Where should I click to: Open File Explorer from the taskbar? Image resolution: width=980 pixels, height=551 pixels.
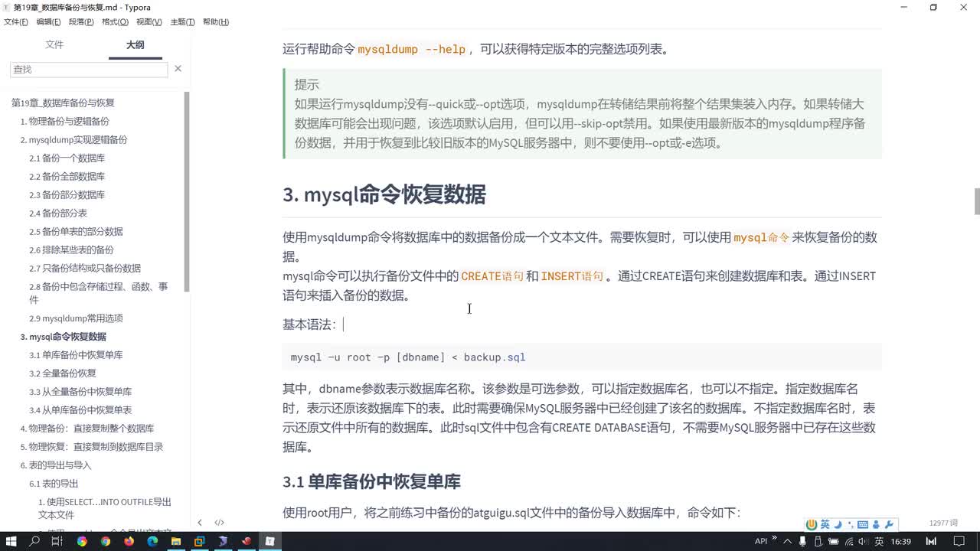click(x=176, y=541)
